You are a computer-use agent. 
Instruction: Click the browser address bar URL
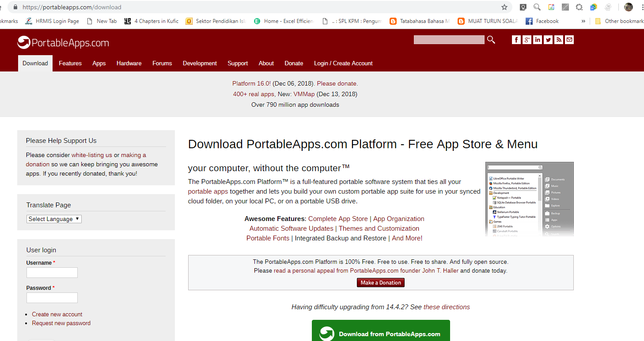(x=72, y=7)
